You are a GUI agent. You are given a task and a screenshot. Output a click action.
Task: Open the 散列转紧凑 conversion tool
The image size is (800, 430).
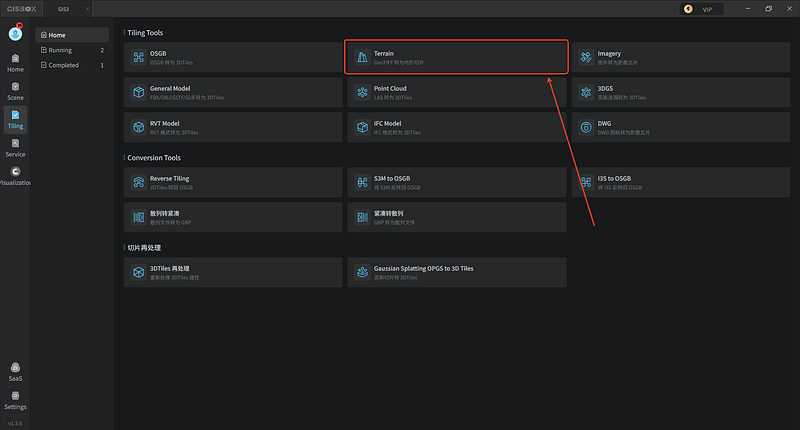233,217
